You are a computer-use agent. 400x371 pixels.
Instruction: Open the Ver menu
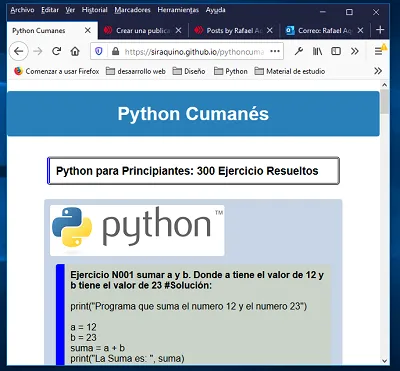tap(70, 10)
